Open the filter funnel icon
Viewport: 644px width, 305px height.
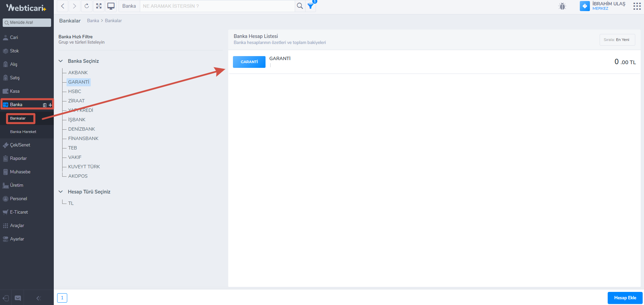pos(311,6)
